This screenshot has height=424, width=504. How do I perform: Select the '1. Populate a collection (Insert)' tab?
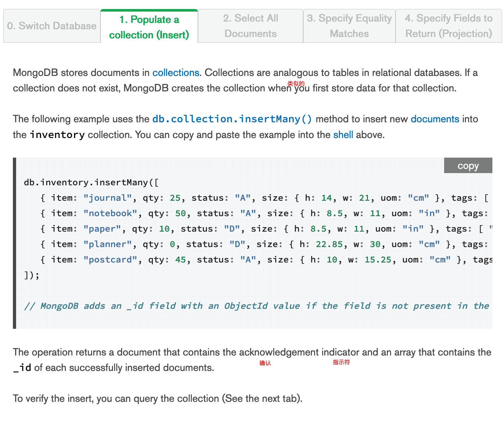(149, 26)
